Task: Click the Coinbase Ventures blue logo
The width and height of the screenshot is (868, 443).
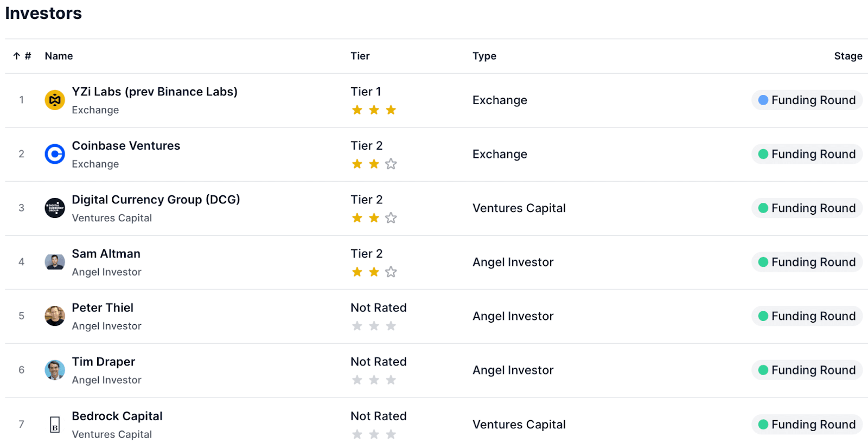Action: coord(55,154)
